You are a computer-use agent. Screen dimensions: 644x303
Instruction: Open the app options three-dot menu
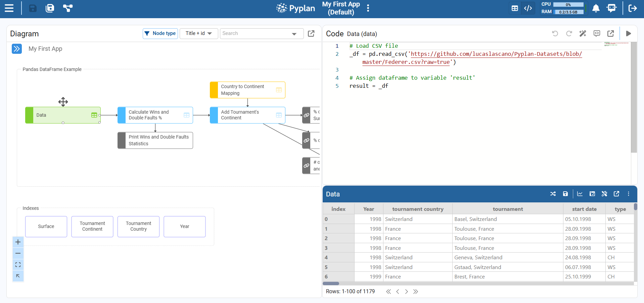click(368, 8)
